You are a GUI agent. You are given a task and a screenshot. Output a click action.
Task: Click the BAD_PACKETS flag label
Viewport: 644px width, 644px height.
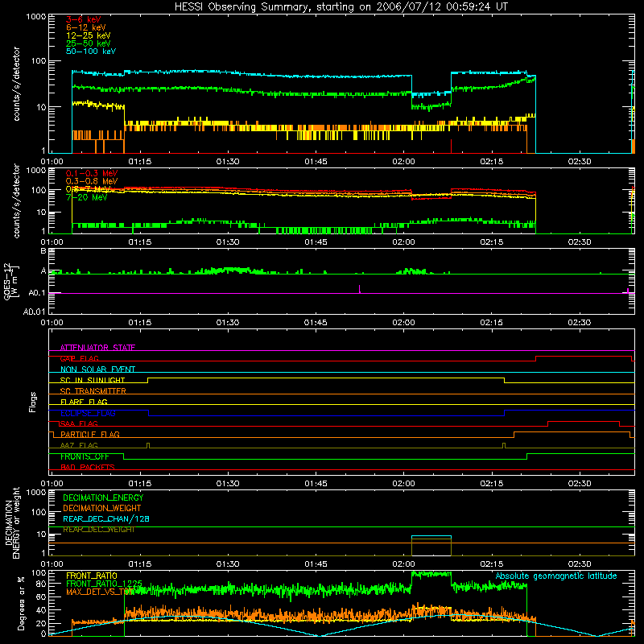[88, 467]
